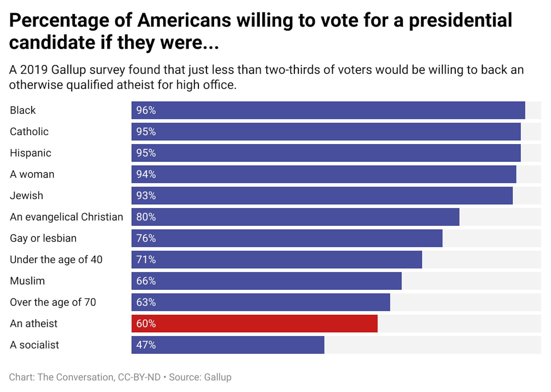The image size is (551, 392).
Task: Click the Catholic 95% bar
Action: point(326,131)
